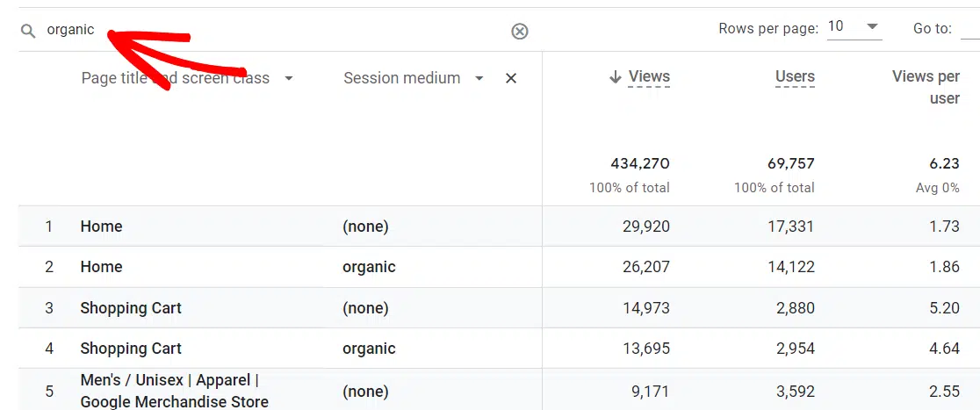The width and height of the screenshot is (980, 410).
Task: Select Home page in row 1
Action: pyautogui.click(x=101, y=227)
